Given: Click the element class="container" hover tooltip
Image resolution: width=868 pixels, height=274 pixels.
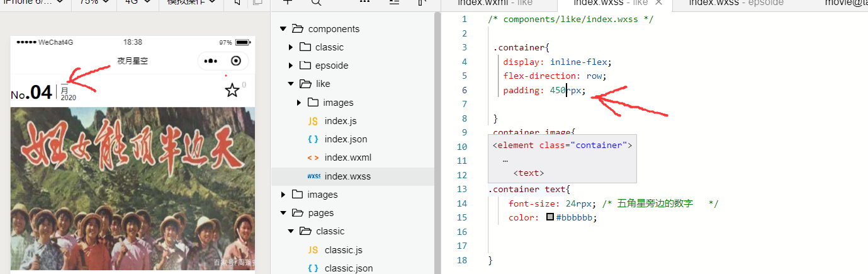Looking at the screenshot, I should click(563, 159).
